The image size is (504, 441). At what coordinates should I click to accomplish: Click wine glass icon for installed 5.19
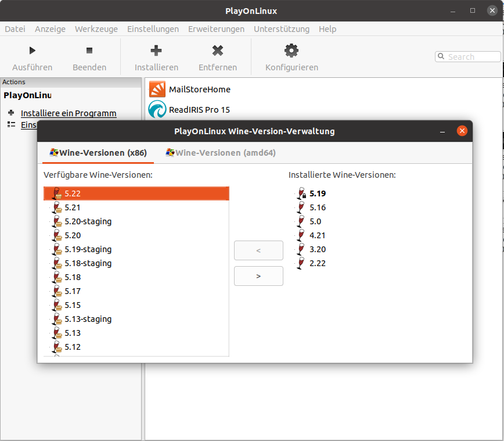pos(301,193)
